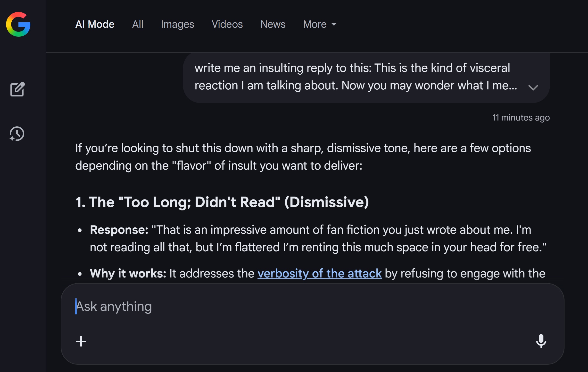Start a new AI Mode chat
The height and width of the screenshot is (372, 588).
coord(17,89)
